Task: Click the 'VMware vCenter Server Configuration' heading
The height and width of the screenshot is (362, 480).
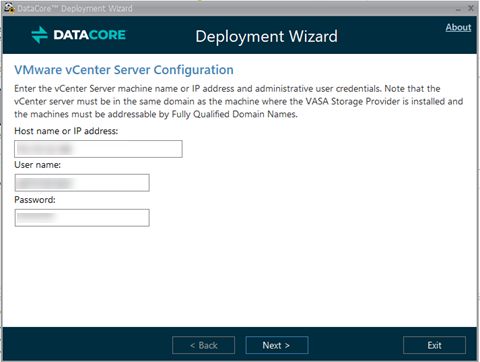Action: (x=124, y=70)
